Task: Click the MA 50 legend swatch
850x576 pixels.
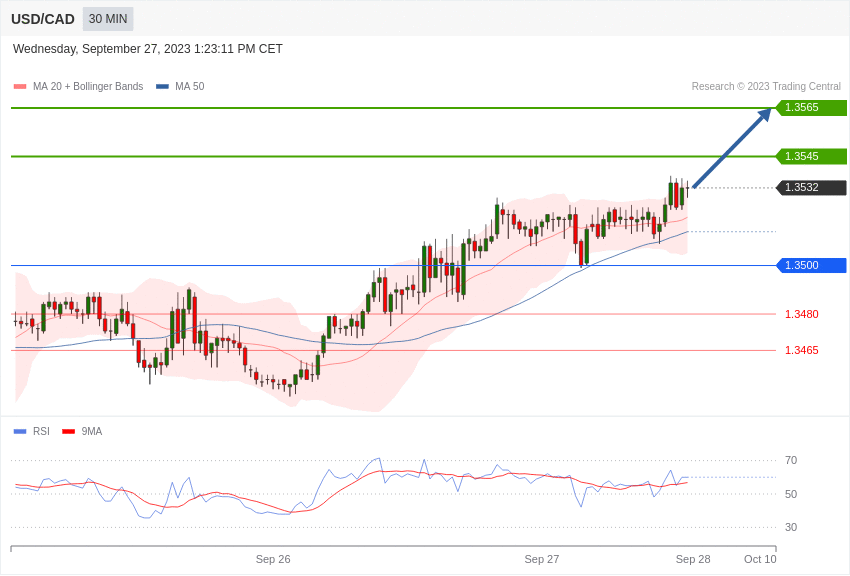Action: pos(162,87)
